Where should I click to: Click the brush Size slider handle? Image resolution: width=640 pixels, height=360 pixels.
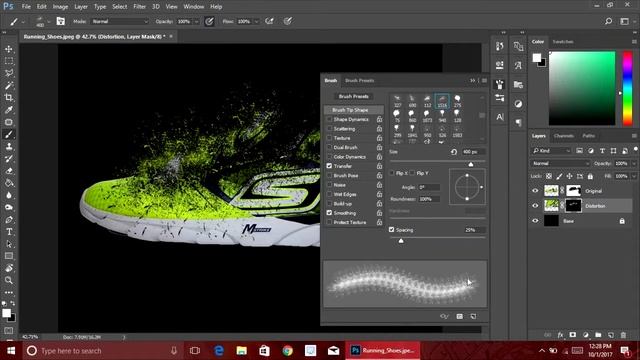(x=471, y=164)
